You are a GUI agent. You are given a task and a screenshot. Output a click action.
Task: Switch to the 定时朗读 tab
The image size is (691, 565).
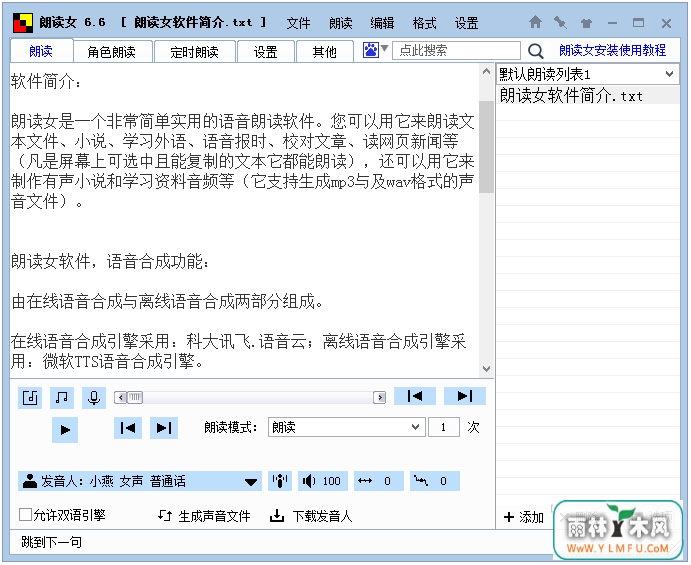pyautogui.click(x=194, y=52)
